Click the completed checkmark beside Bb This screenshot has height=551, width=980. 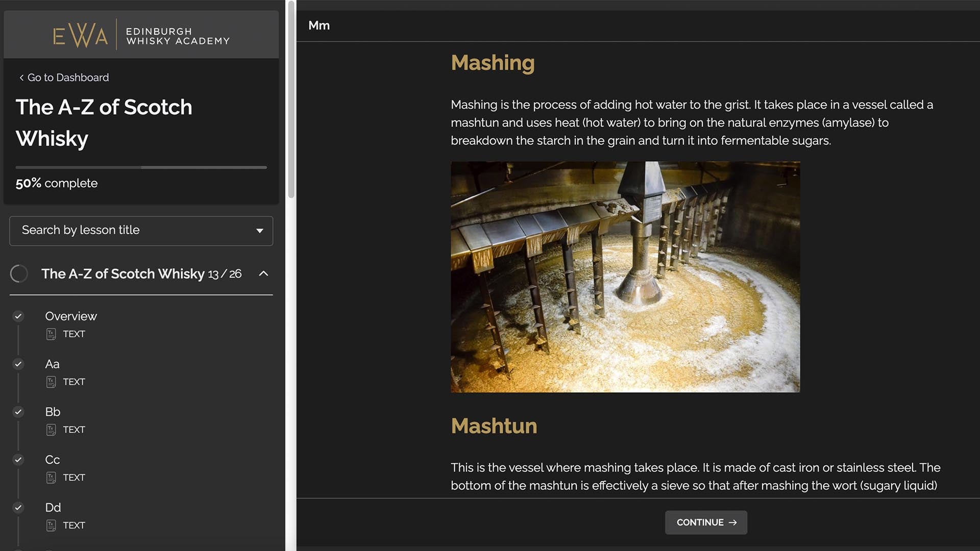point(18,412)
